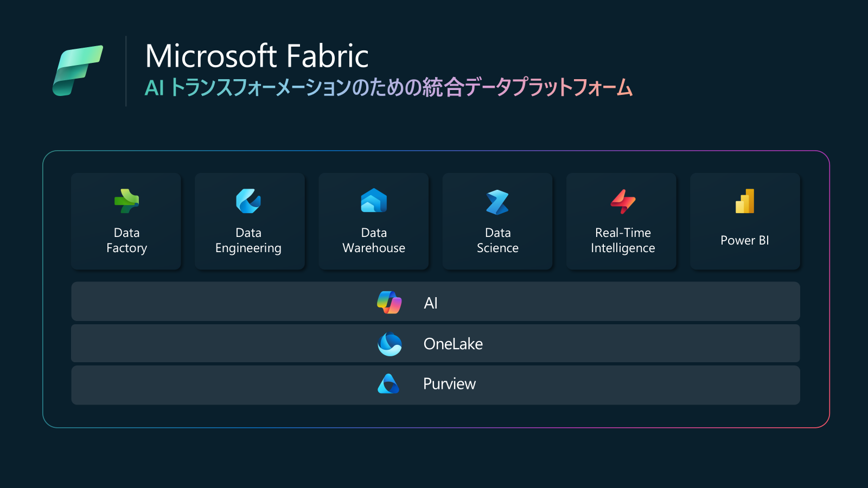
Task: Click the "AI" row text
Action: 431,303
